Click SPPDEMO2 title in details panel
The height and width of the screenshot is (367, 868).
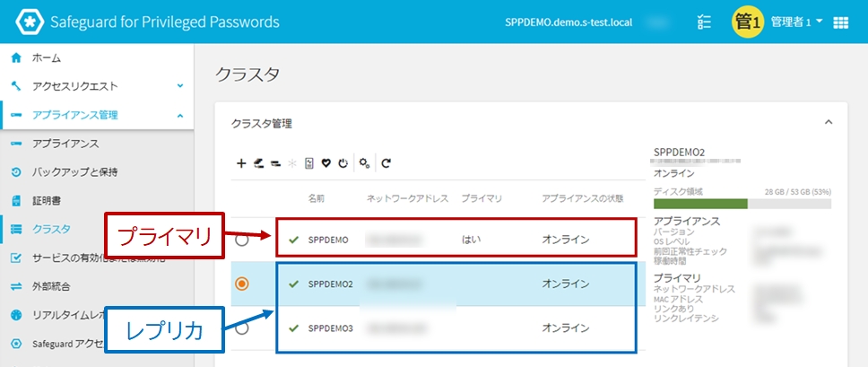[x=679, y=151]
